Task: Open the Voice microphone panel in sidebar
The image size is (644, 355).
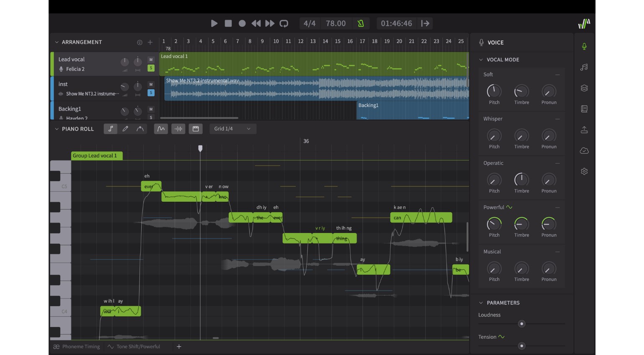Action: tap(584, 46)
